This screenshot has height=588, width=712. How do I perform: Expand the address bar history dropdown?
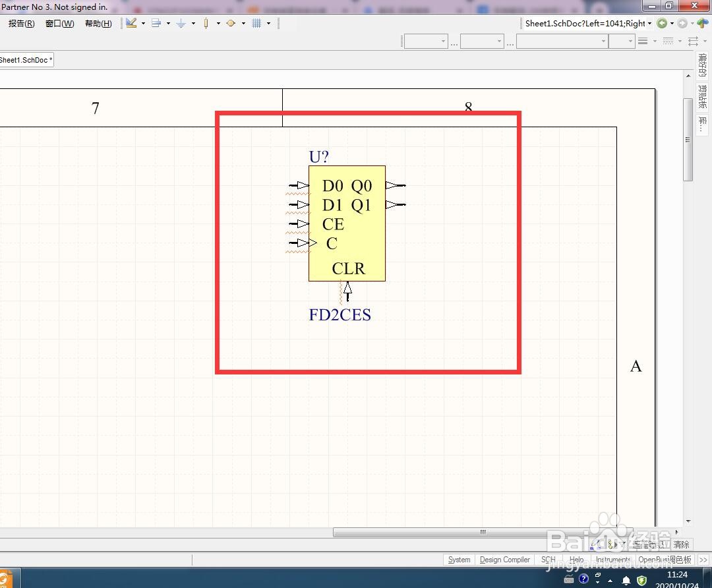(x=650, y=23)
